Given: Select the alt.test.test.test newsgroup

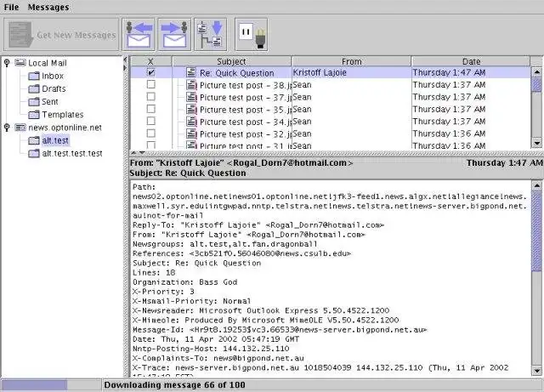Looking at the screenshot, I should [72, 153].
